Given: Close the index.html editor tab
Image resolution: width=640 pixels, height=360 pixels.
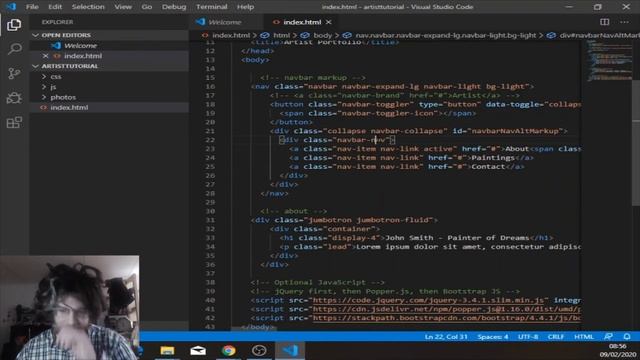Looking at the screenshot, I should pyautogui.click(x=329, y=22).
